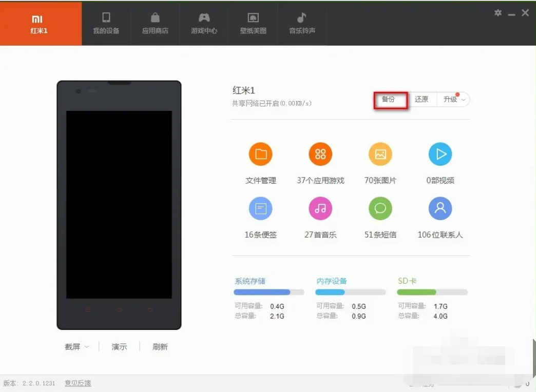Image resolution: width=536 pixels, height=392 pixels.
Task: Click the 版本: 2.2.0.1231 version text
Action: 29,383
